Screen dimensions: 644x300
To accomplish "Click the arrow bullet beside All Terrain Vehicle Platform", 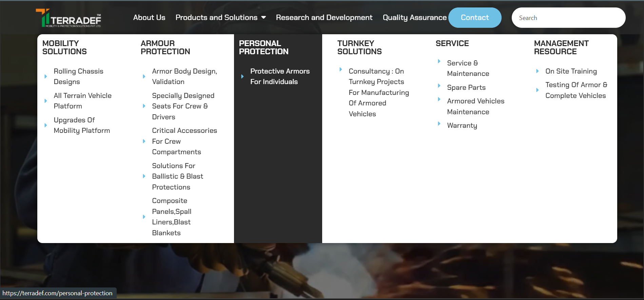I will pos(46,101).
